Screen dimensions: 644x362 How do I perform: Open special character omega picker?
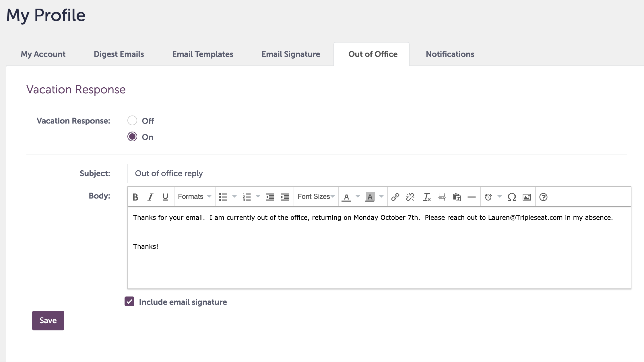tap(512, 197)
